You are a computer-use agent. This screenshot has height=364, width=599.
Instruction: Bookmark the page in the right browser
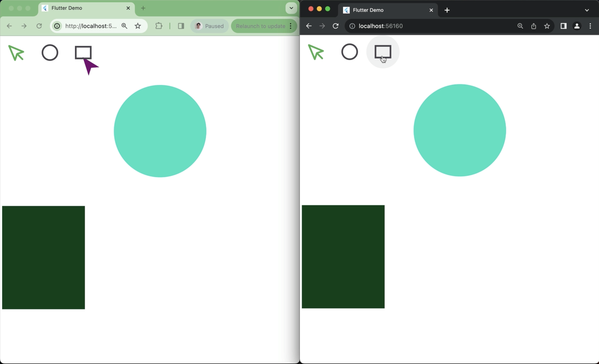tap(547, 26)
